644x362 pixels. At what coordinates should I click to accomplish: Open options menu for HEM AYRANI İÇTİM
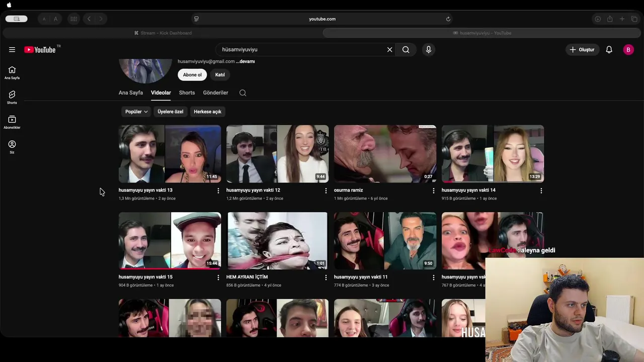pyautogui.click(x=326, y=278)
